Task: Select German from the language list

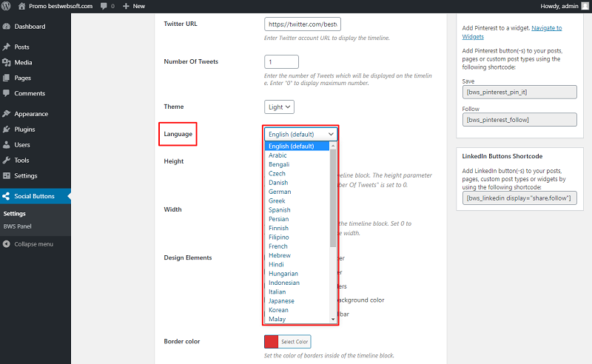Action: pos(297,192)
